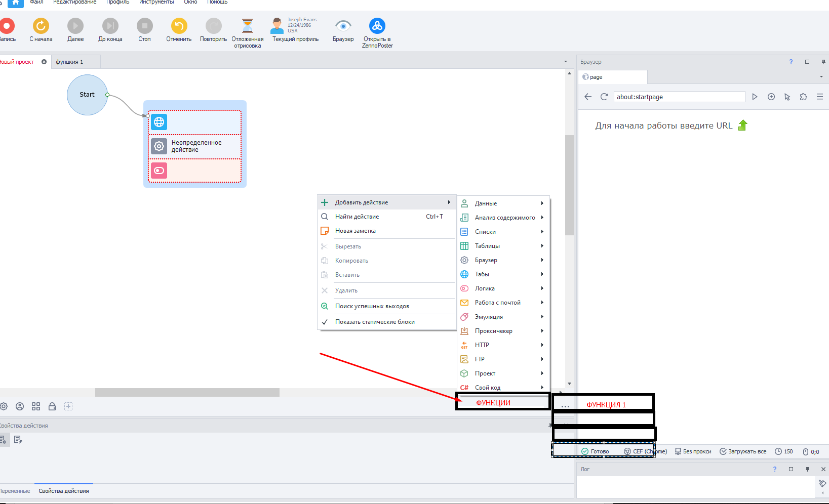Click the browser reload icon
This screenshot has height=504, width=829.
point(604,97)
